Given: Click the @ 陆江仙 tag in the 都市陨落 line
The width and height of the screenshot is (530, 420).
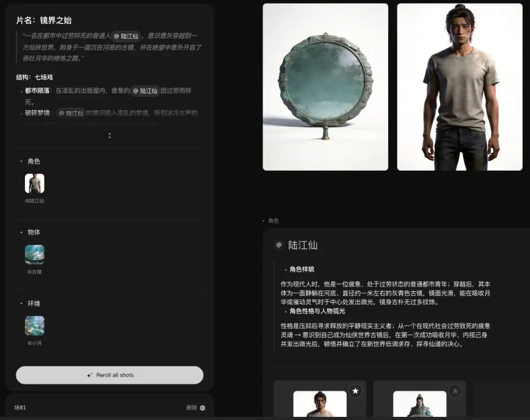Looking at the screenshot, I should (x=145, y=91).
